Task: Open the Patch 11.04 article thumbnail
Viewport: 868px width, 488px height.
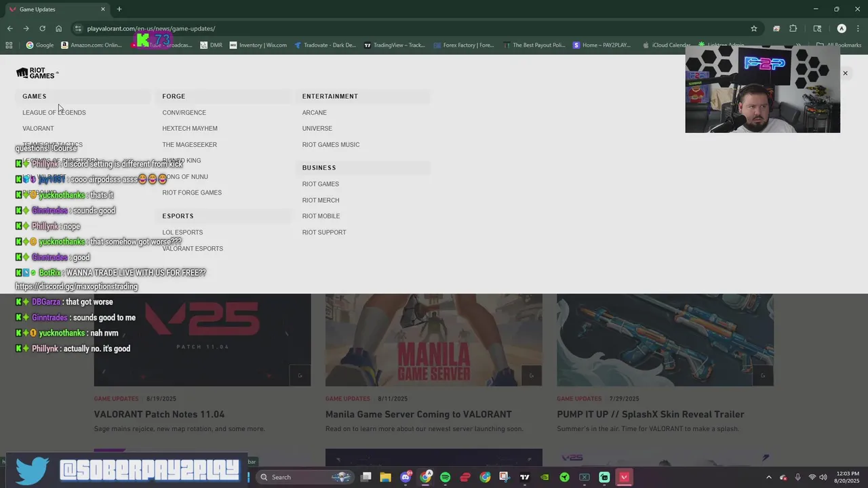Action: pyautogui.click(x=202, y=340)
